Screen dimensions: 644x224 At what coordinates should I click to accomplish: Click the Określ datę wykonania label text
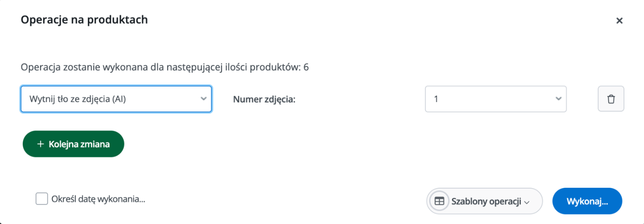click(99, 199)
